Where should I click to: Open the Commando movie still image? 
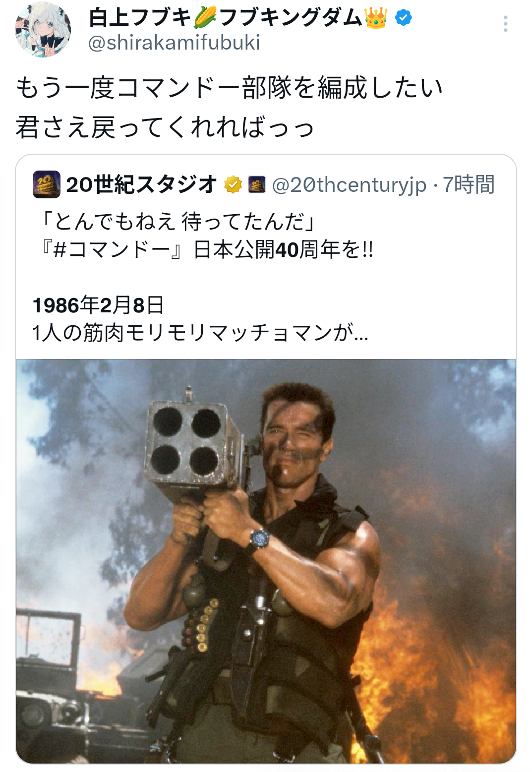pos(266,561)
